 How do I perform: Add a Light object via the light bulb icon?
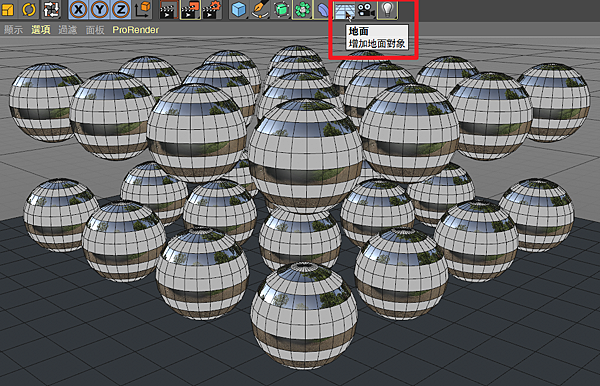tap(387, 9)
